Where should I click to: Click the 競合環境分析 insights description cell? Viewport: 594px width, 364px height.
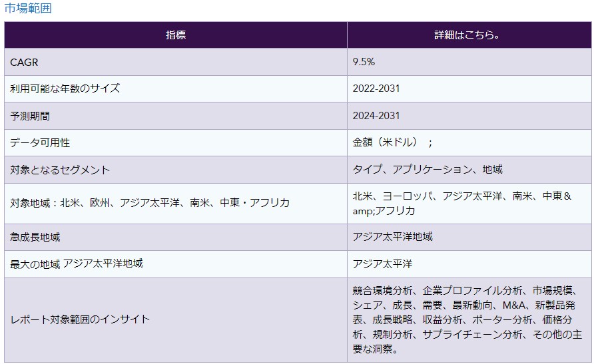pos(469,319)
